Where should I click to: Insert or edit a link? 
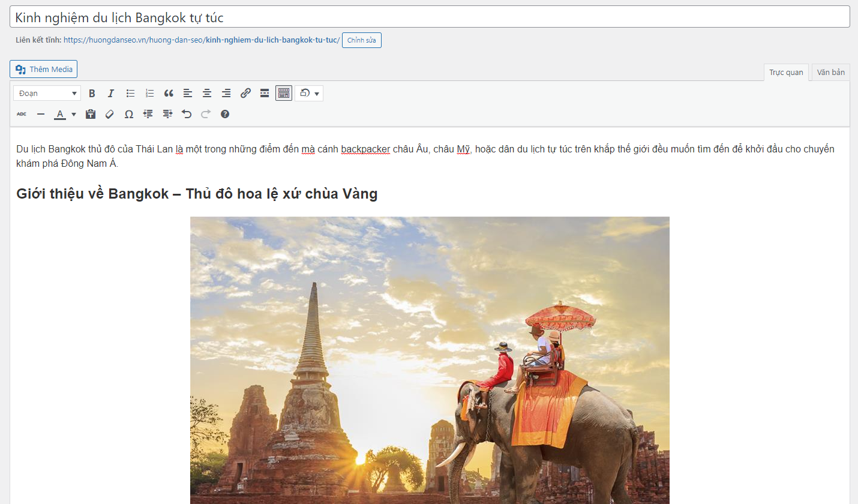[x=245, y=93]
